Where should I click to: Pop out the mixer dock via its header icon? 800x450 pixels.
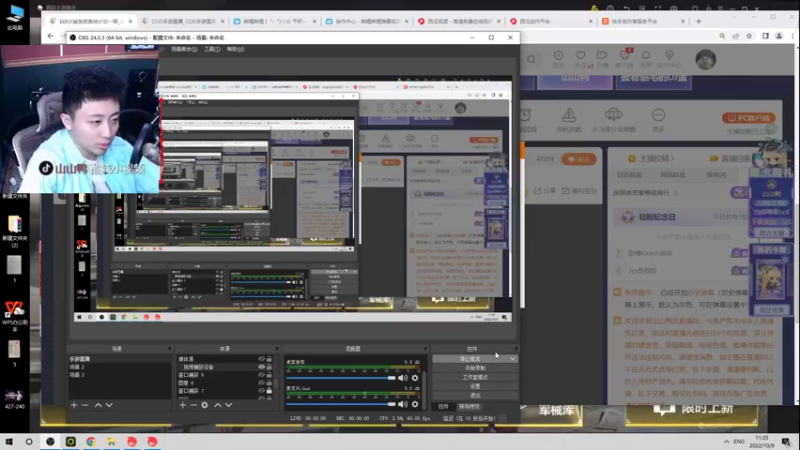point(425,349)
